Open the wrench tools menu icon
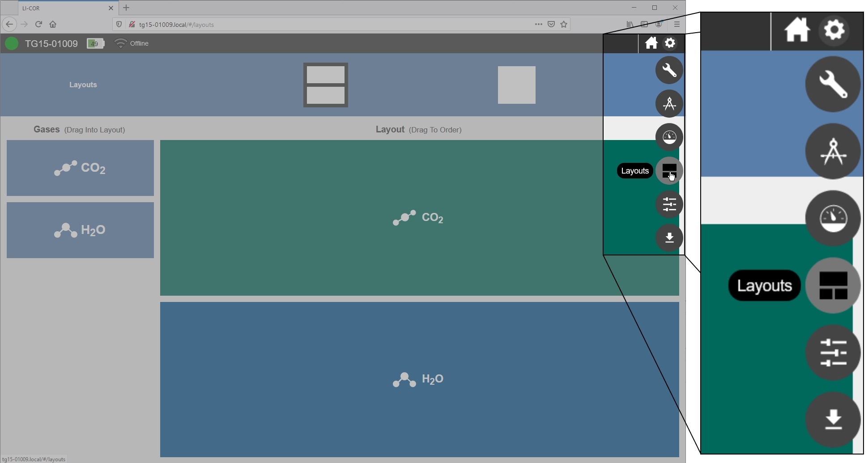The width and height of the screenshot is (868, 463). coord(669,70)
